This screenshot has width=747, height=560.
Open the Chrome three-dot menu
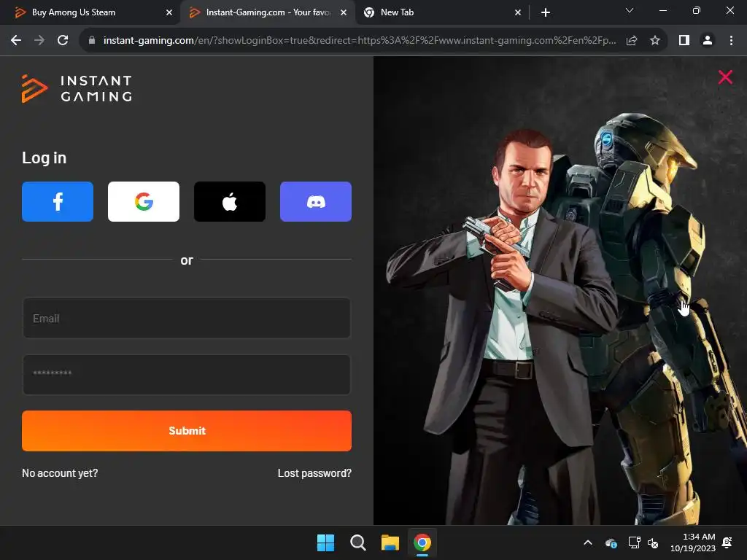click(731, 41)
